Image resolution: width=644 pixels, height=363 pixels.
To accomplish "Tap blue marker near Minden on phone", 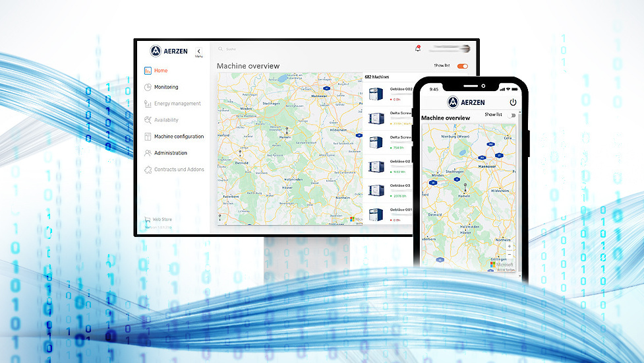I will pos(432,183).
